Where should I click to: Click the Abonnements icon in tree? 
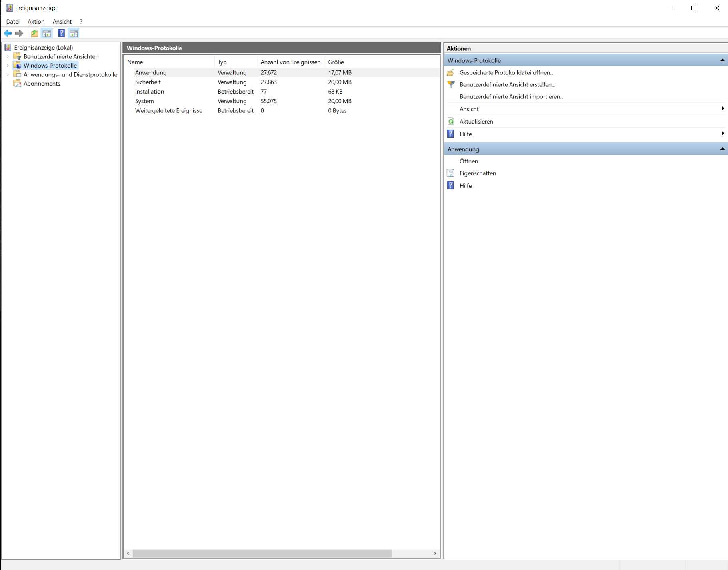point(17,83)
